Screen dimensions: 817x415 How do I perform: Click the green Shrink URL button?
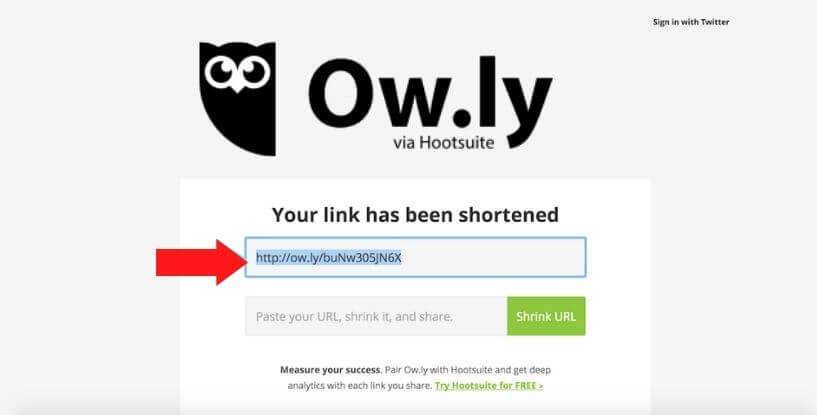(546, 316)
